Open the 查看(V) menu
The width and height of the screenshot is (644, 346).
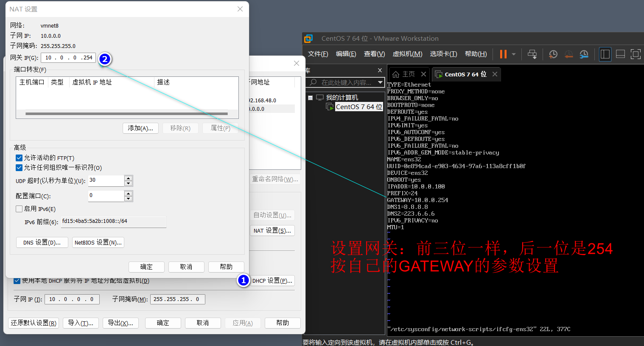374,54
